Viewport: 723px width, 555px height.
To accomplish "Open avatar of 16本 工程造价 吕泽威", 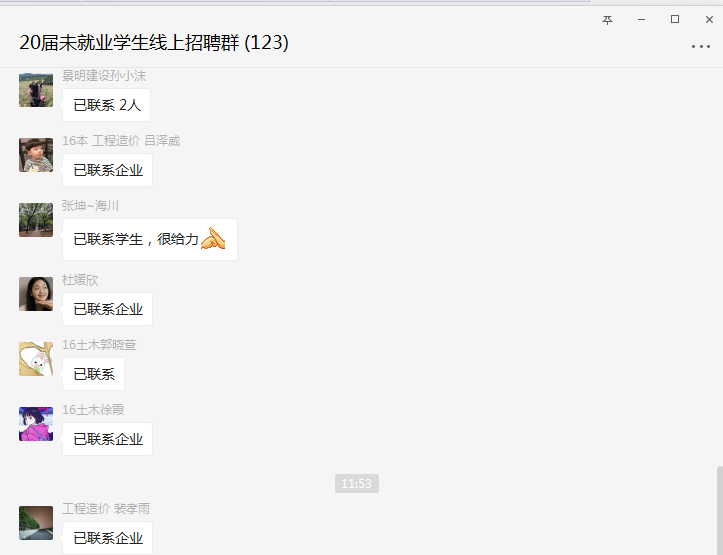I will point(36,155).
